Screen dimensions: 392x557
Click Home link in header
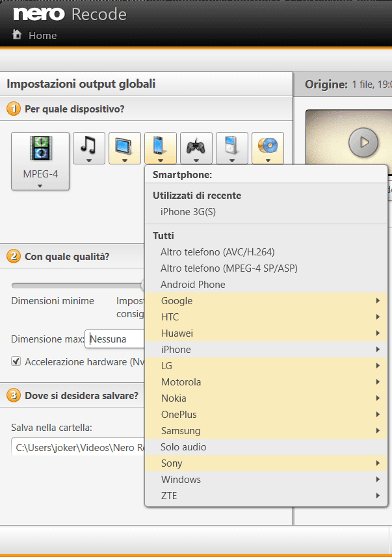(43, 36)
